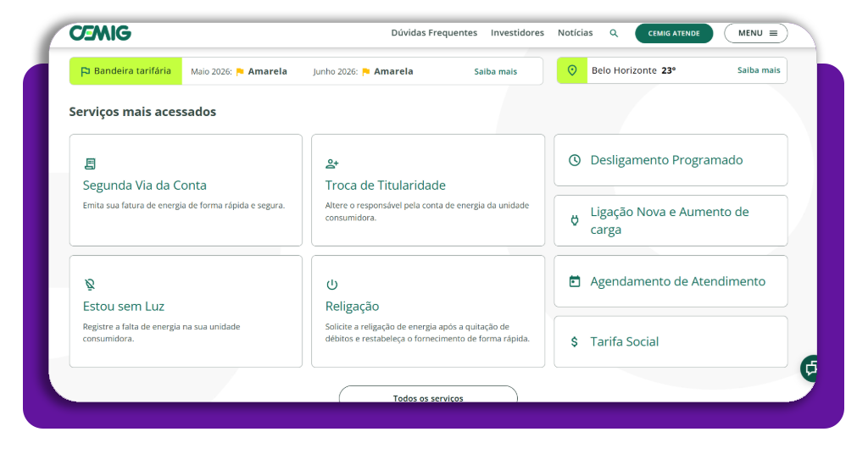Image resolution: width=868 pixels, height=454 pixels.
Task: Click Saiba mais for tariff flag
Action: pos(495,71)
